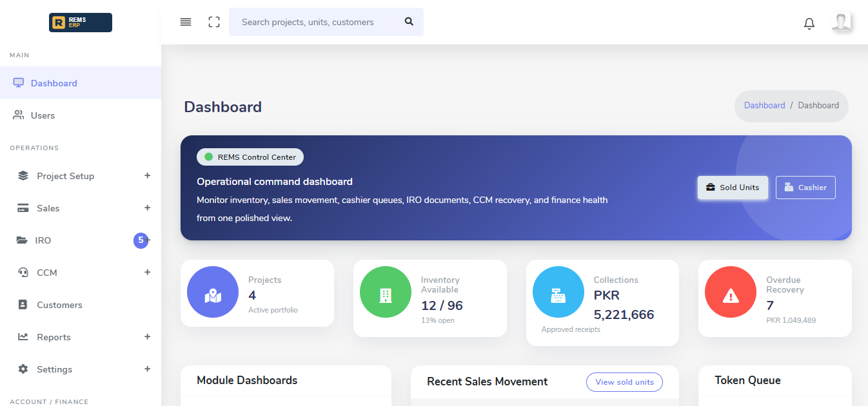Screen dimensions: 868x406
Task: Click the REMS ERP logo
Action: (81, 23)
